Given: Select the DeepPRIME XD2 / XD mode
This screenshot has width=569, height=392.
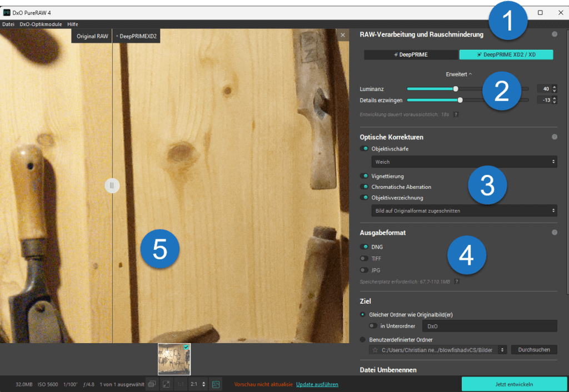Looking at the screenshot, I should [506, 55].
